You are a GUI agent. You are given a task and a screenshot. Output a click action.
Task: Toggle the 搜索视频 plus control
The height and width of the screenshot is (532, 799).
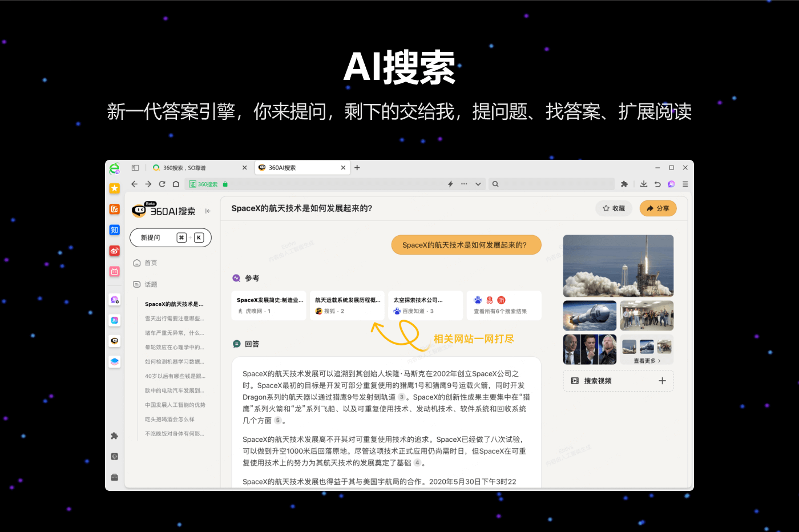[x=661, y=380]
